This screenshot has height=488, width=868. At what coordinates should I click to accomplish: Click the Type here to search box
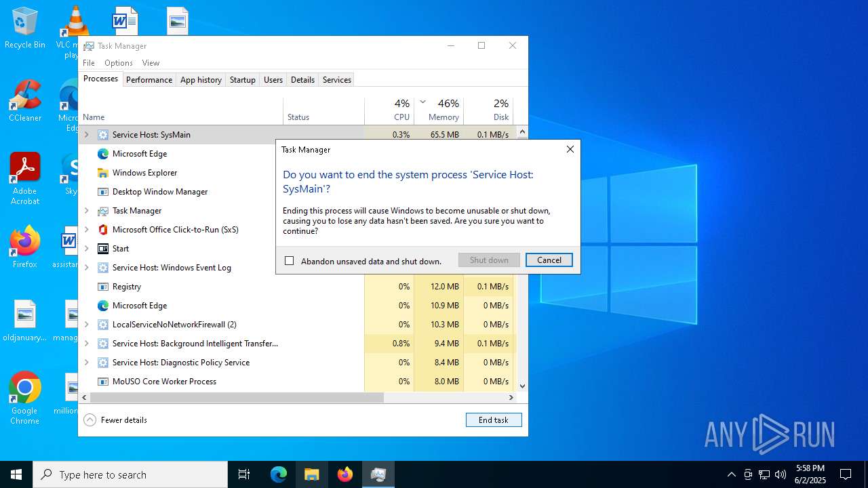pyautogui.click(x=130, y=474)
